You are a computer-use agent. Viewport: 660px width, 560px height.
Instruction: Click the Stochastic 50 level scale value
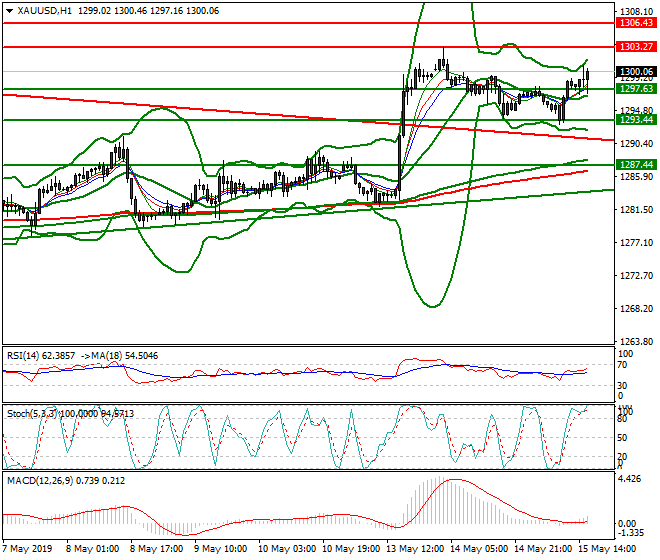tap(622, 438)
